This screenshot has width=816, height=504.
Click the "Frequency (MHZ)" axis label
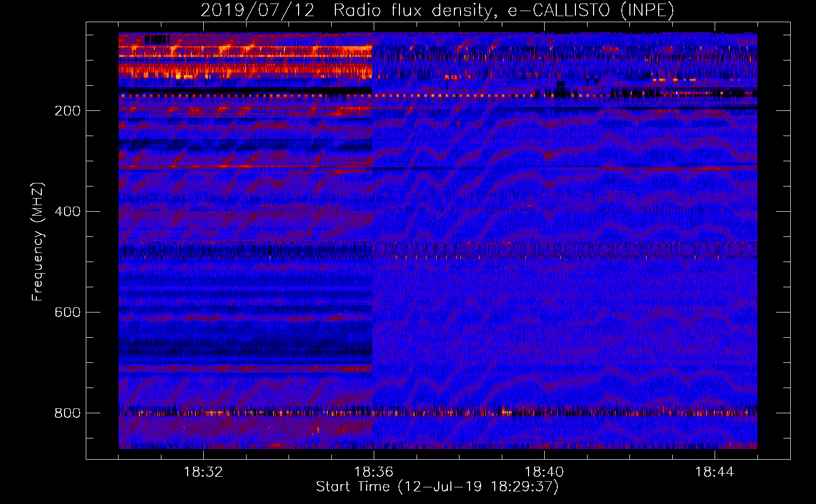pos(38,241)
